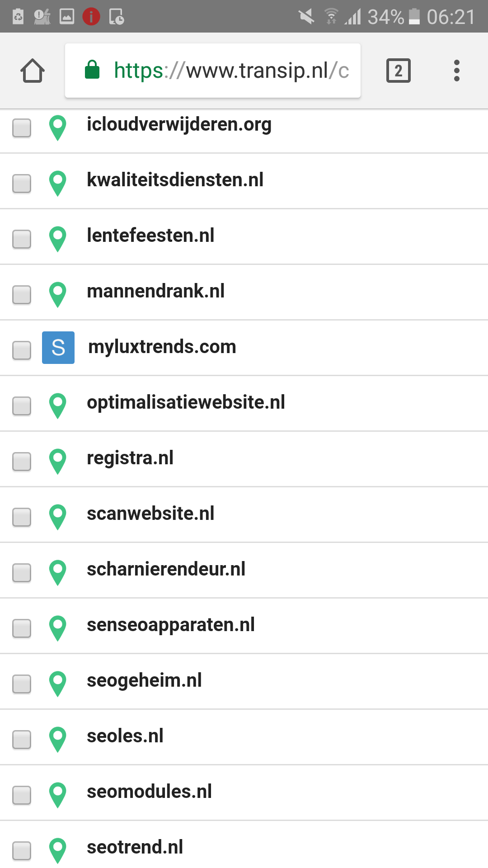Screen dimensions: 488x868
Task: Tap the green pin icon next to registra.nl
Action: pyautogui.click(x=58, y=461)
